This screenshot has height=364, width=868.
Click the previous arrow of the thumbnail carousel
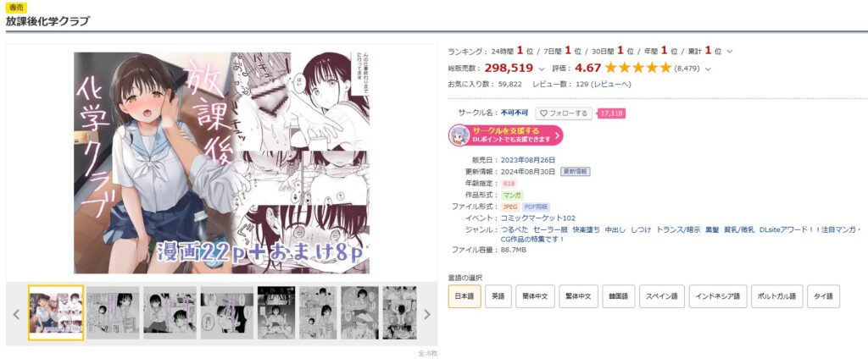tap(16, 314)
